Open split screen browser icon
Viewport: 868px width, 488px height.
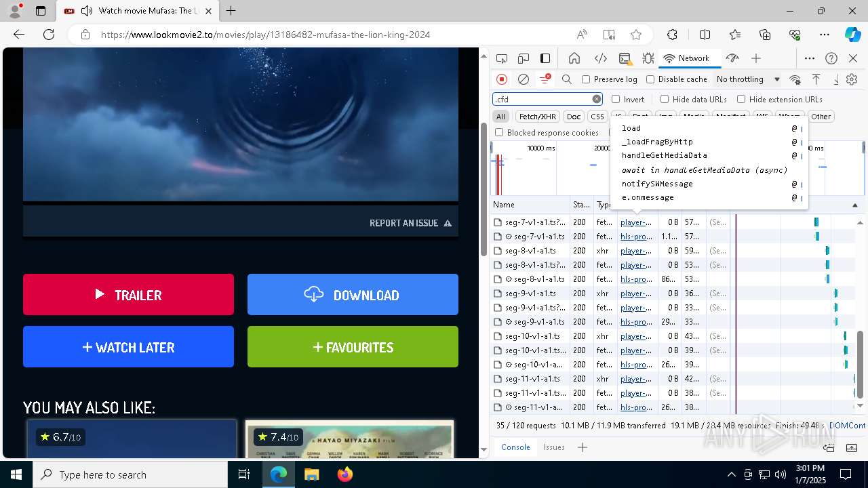point(705,35)
